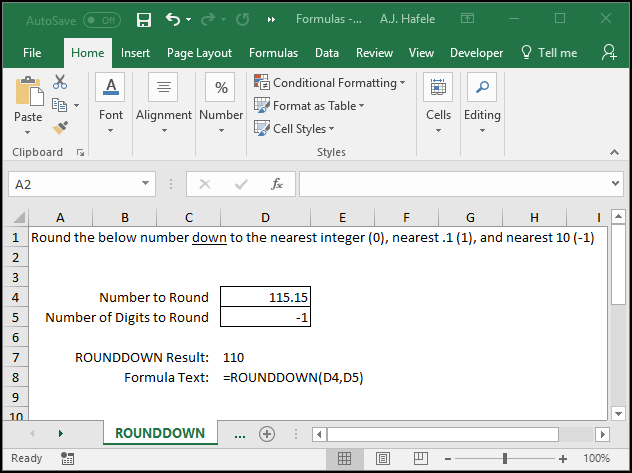Click the next sheet navigation arrow
This screenshot has height=473, width=632.
coord(60,434)
